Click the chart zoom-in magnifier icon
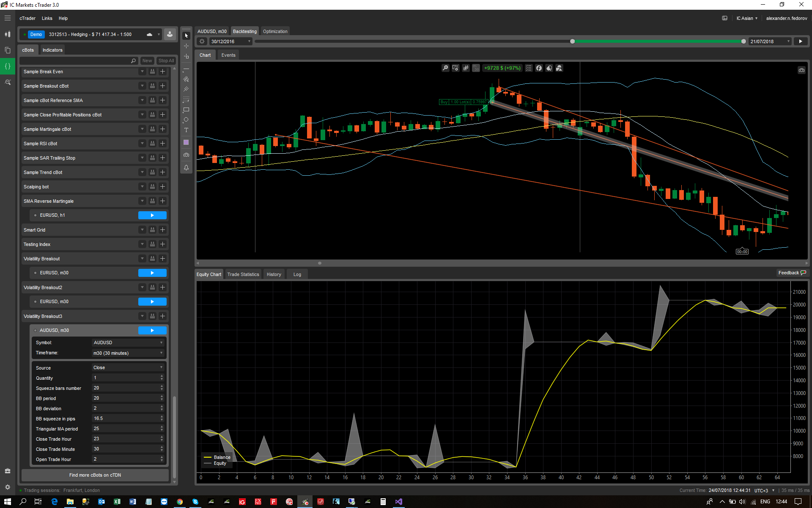812x508 pixels. (x=445, y=68)
